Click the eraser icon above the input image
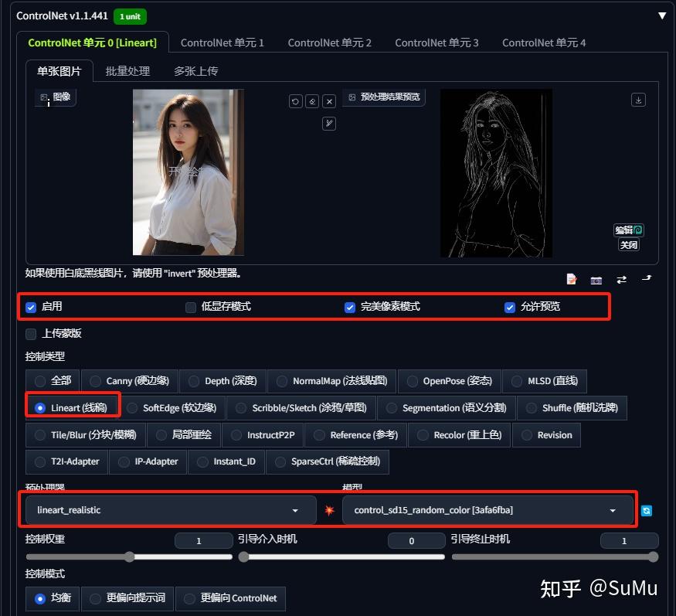Image resolution: width=676 pixels, height=616 pixels. [x=312, y=101]
